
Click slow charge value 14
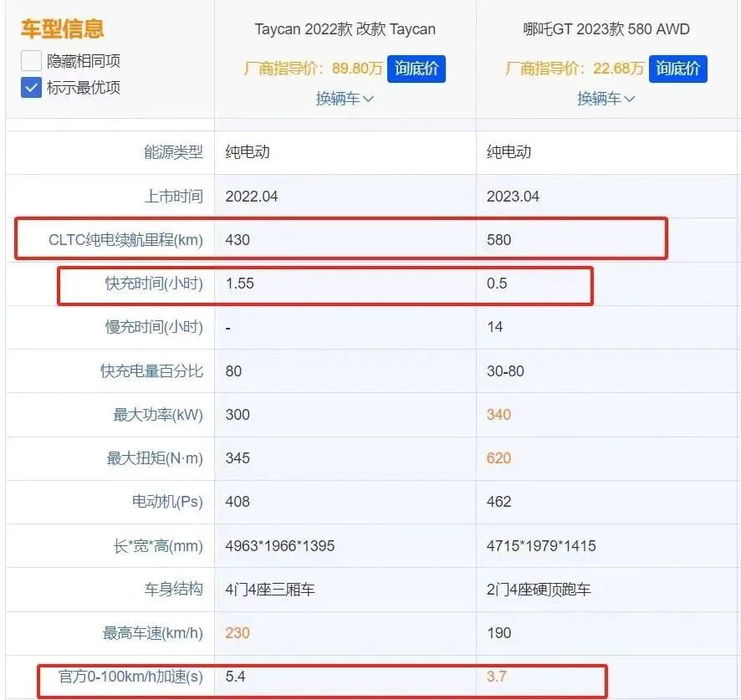coord(495,327)
